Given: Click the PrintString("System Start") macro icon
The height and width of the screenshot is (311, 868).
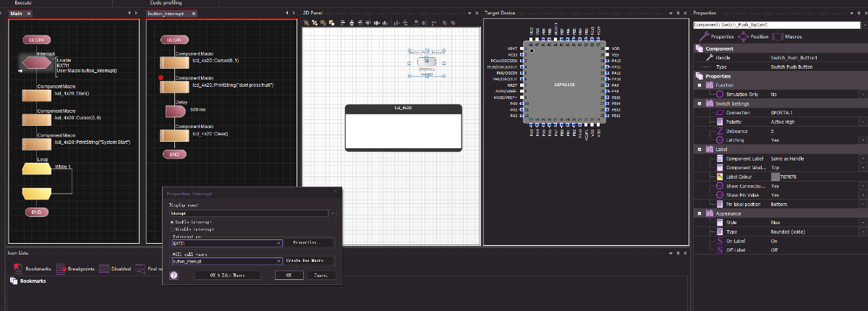Looking at the screenshot, I should [x=36, y=143].
